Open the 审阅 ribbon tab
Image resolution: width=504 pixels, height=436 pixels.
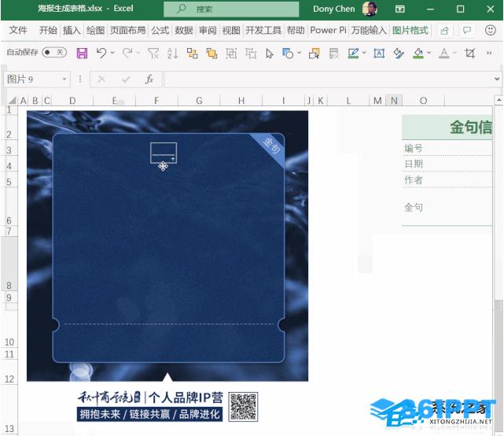point(208,31)
